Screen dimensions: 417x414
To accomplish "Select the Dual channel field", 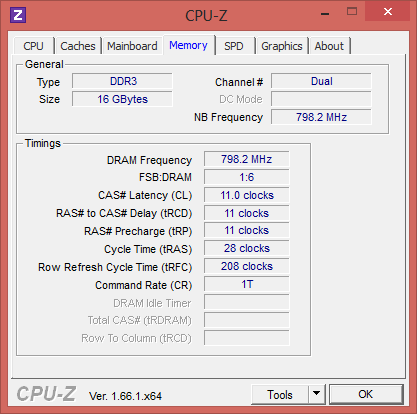I will 321,81.
